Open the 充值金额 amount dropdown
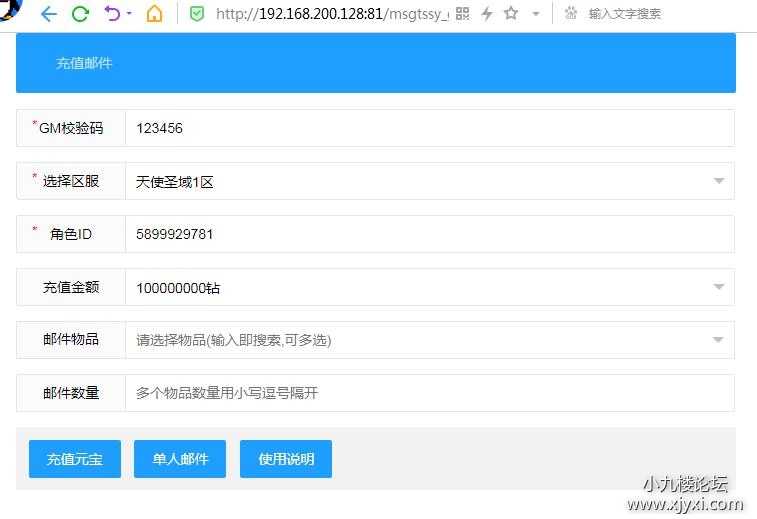The height and width of the screenshot is (519, 757). click(718, 287)
